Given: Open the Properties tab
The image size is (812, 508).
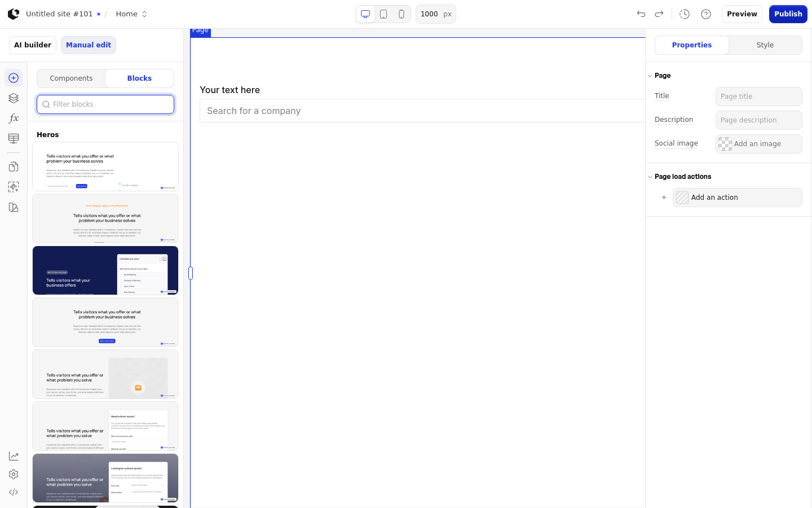Looking at the screenshot, I should (692, 45).
